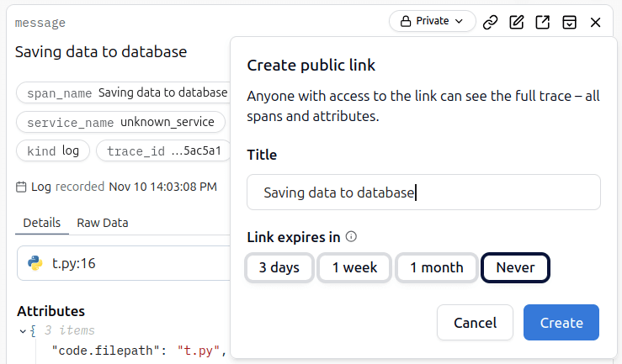Switch to the Raw Data tab
622x364 pixels.
pos(103,223)
